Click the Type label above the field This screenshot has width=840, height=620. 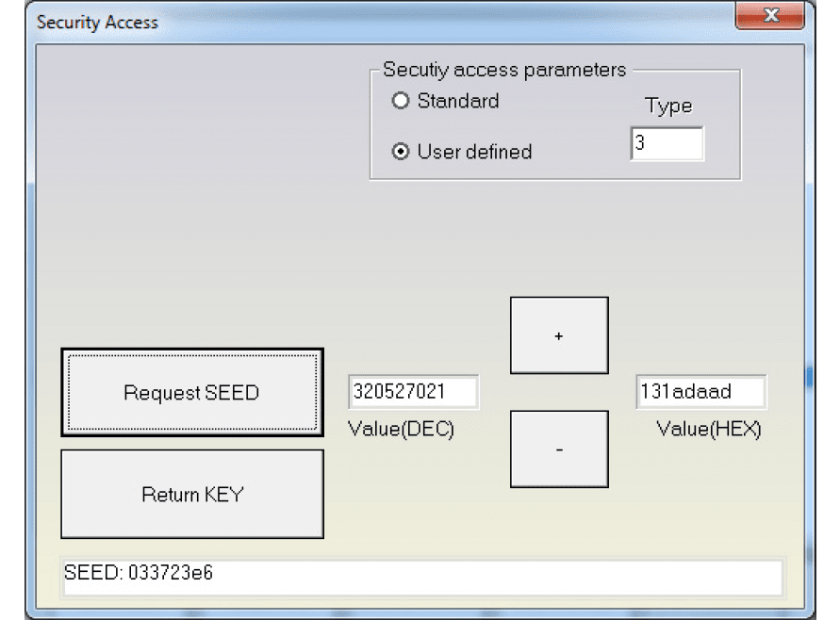[668, 106]
